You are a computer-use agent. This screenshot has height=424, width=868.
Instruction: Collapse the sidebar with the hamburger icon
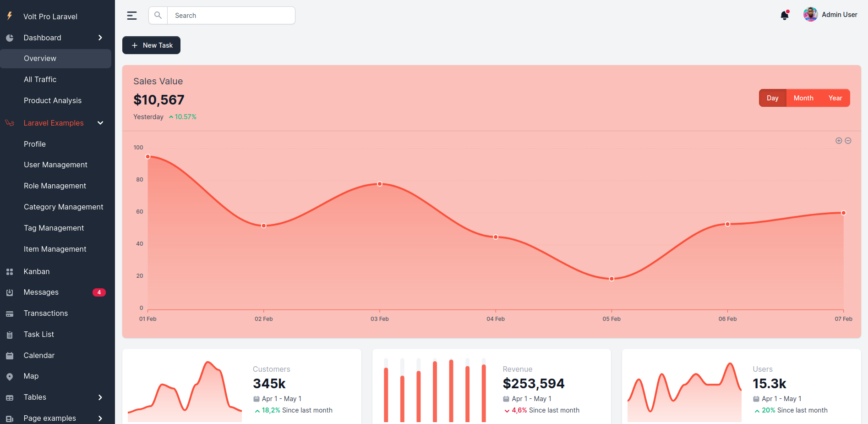[131, 15]
